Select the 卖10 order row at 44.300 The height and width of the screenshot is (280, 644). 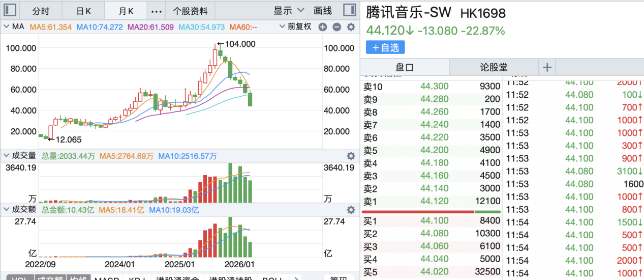pyautogui.click(x=431, y=87)
